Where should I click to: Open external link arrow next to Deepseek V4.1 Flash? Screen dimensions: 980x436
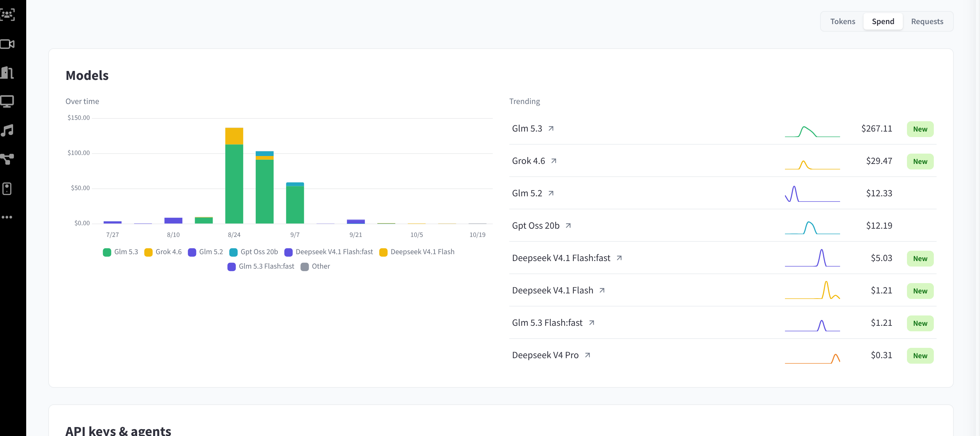coord(602,290)
